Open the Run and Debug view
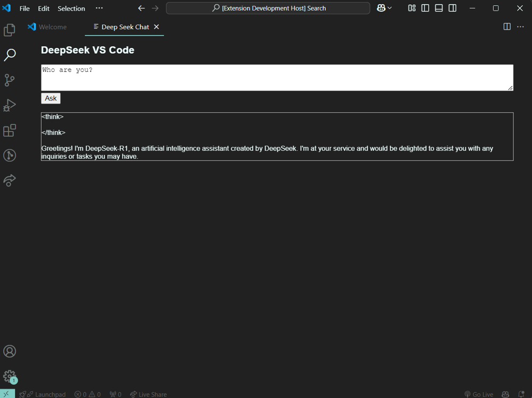532x398 pixels. pos(10,105)
